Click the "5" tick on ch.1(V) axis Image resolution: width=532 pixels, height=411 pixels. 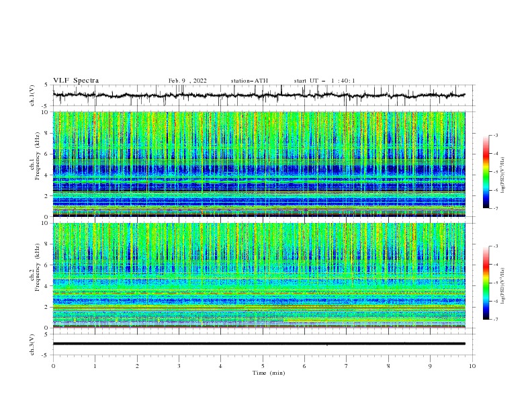46,85
